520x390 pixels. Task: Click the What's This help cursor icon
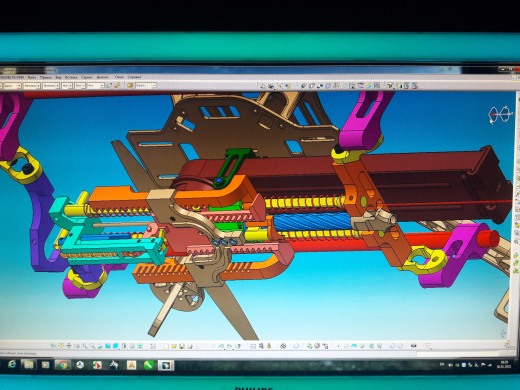point(238,346)
